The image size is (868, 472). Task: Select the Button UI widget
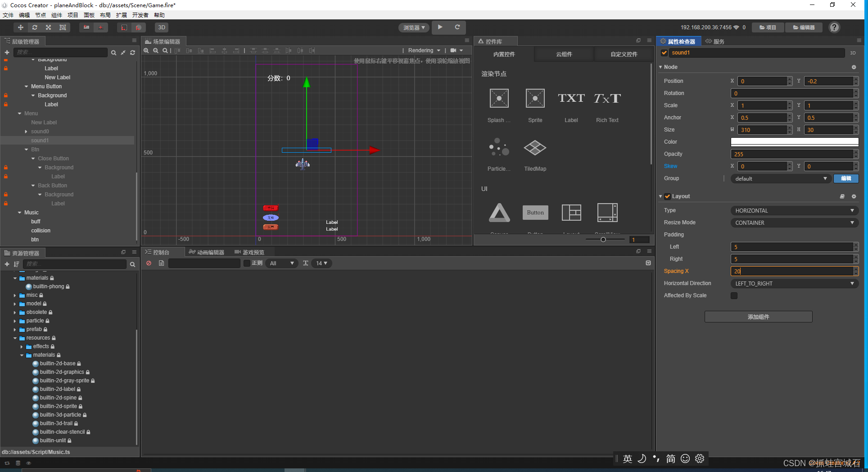tap(535, 213)
